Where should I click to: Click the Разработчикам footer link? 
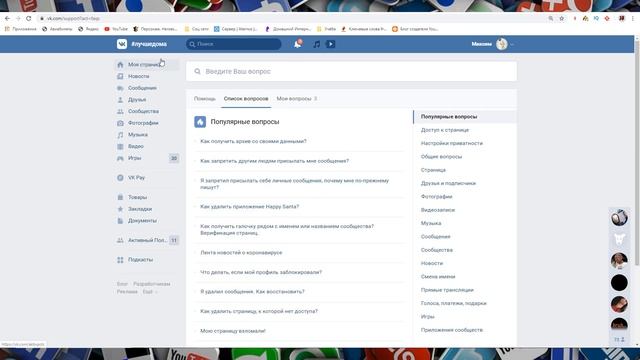151,284
